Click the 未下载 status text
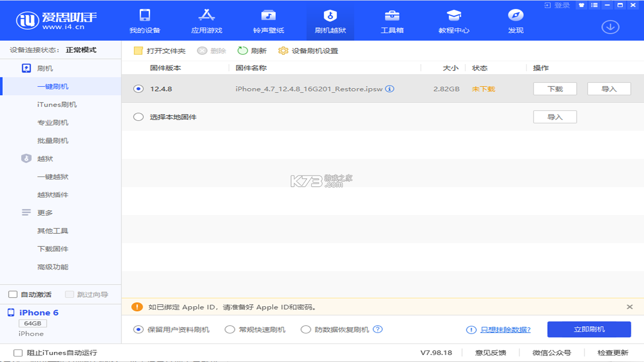 (x=484, y=89)
